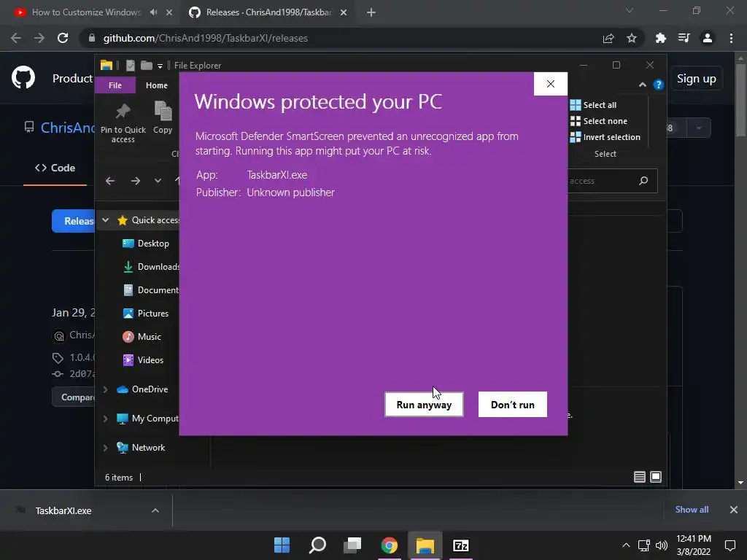This screenshot has height=560, width=747.
Task: Open TaskbarXI.exe download options chevron
Action: pos(155,510)
